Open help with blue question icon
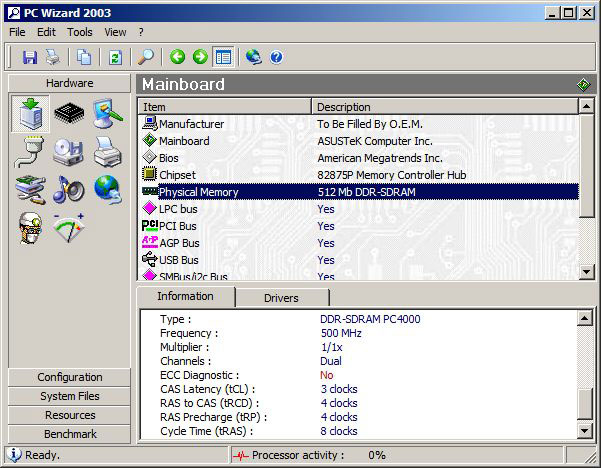Image resolution: width=601 pixels, height=468 pixels. point(276,57)
